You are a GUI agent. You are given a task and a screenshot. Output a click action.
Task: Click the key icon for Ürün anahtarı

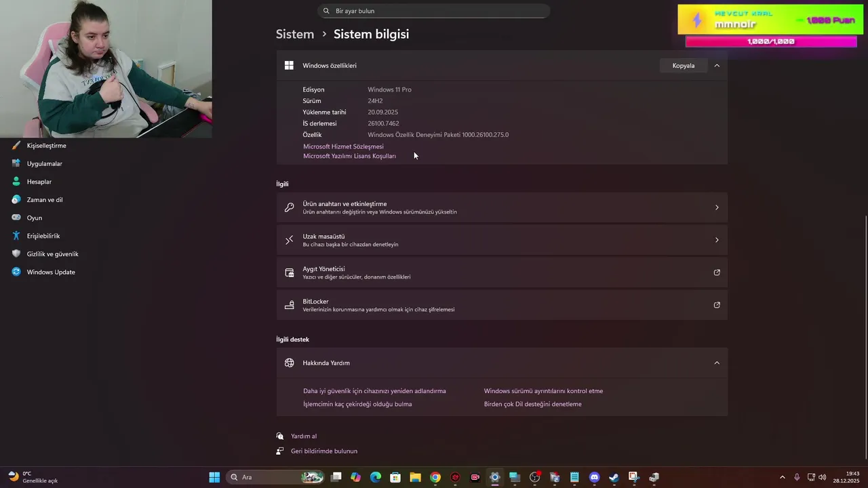click(x=290, y=207)
